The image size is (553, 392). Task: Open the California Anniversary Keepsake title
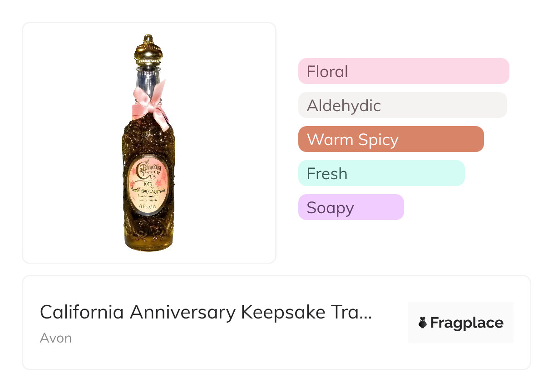206,313
